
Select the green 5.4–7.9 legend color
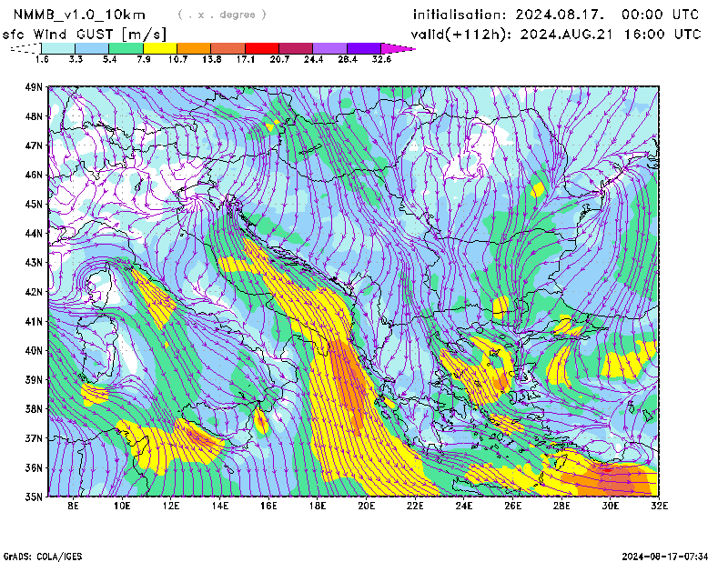point(126,47)
